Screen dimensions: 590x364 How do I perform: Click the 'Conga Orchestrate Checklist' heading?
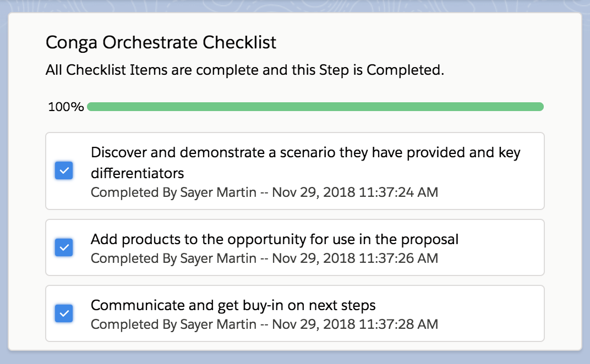(x=161, y=42)
